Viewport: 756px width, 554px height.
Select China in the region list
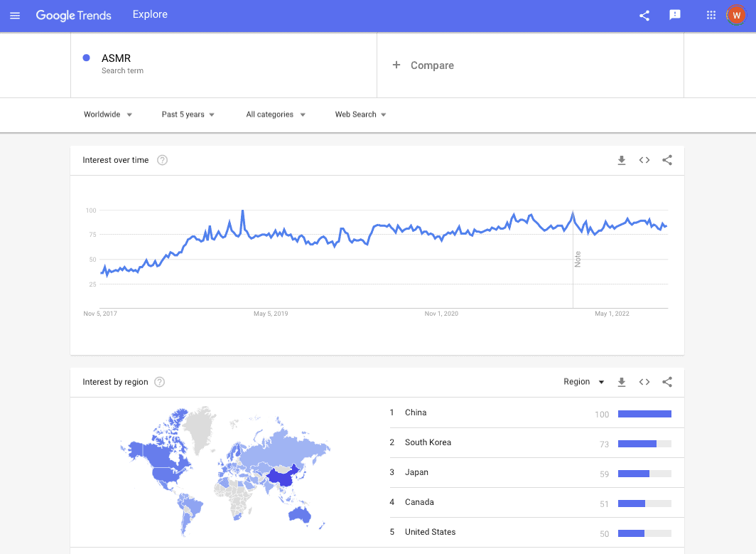[x=536, y=412]
